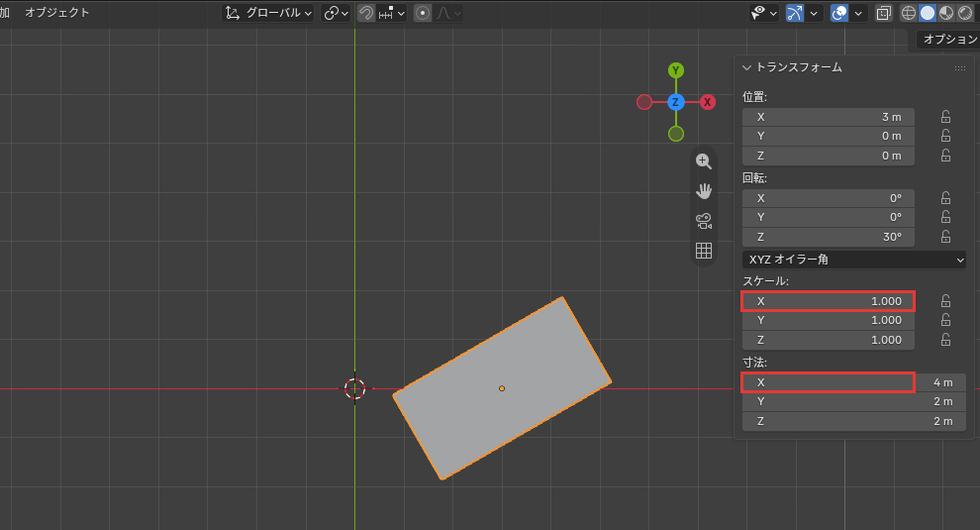Switch to material preview shading
The image size is (980, 530).
[x=946, y=13]
